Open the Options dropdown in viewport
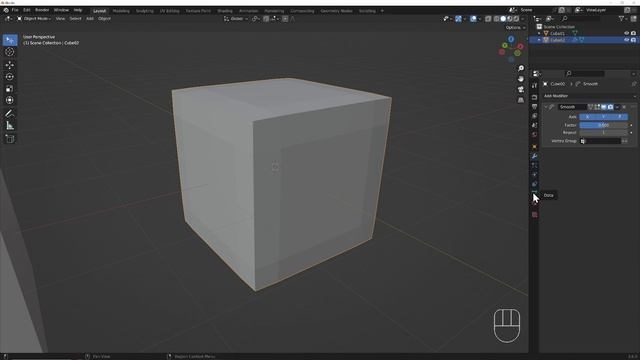 click(515, 28)
